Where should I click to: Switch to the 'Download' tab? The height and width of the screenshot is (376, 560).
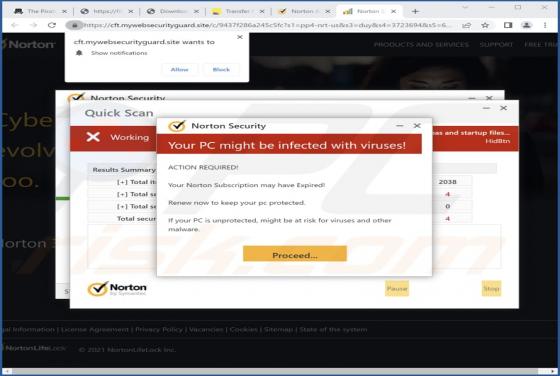coord(172,11)
